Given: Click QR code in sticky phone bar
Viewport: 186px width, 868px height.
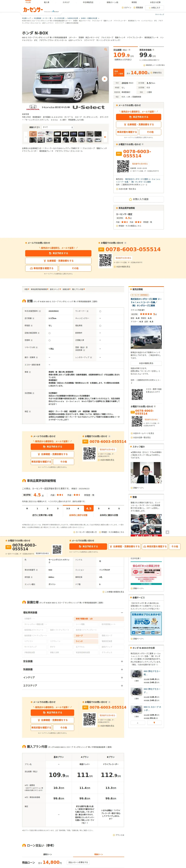Looking at the screenshot, I should pos(57,549).
